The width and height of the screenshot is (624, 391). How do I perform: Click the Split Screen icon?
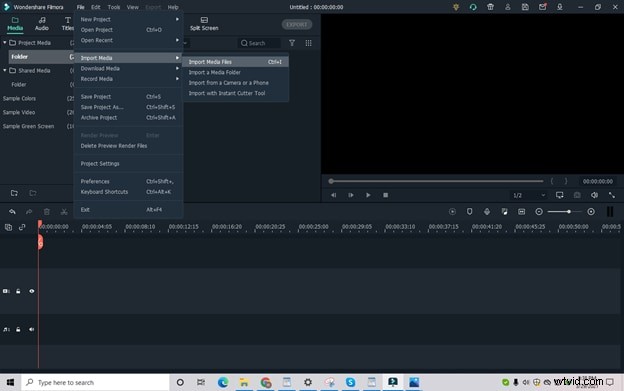204,20
